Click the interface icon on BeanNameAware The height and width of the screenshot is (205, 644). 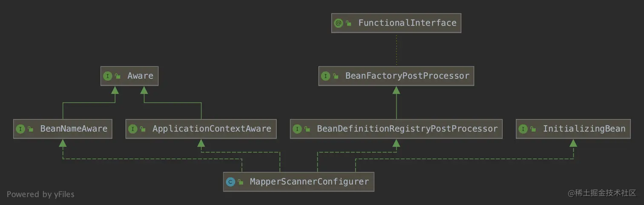pyautogui.click(x=20, y=129)
